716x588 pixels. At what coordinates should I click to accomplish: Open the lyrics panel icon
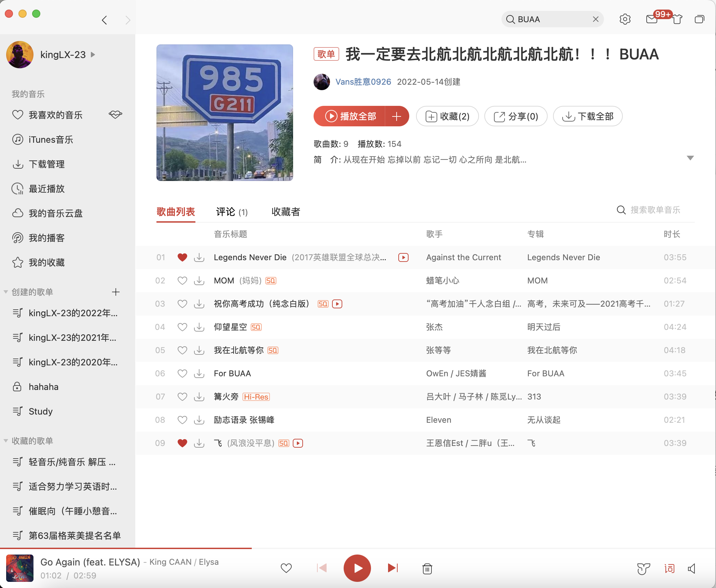pos(669,569)
